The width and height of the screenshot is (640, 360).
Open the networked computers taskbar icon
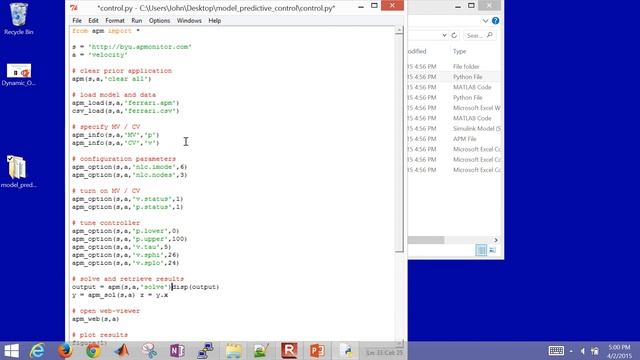point(205,351)
